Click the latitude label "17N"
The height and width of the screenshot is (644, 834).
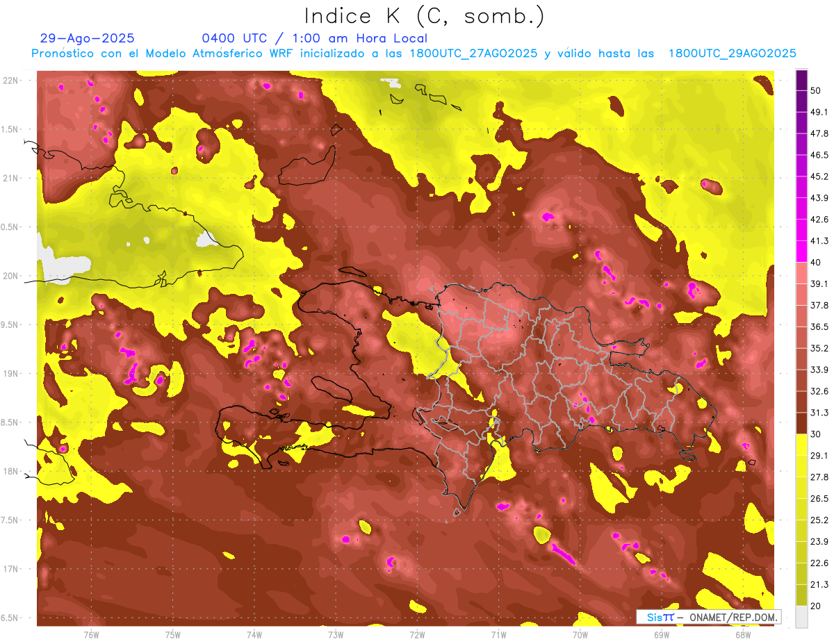click(10, 570)
